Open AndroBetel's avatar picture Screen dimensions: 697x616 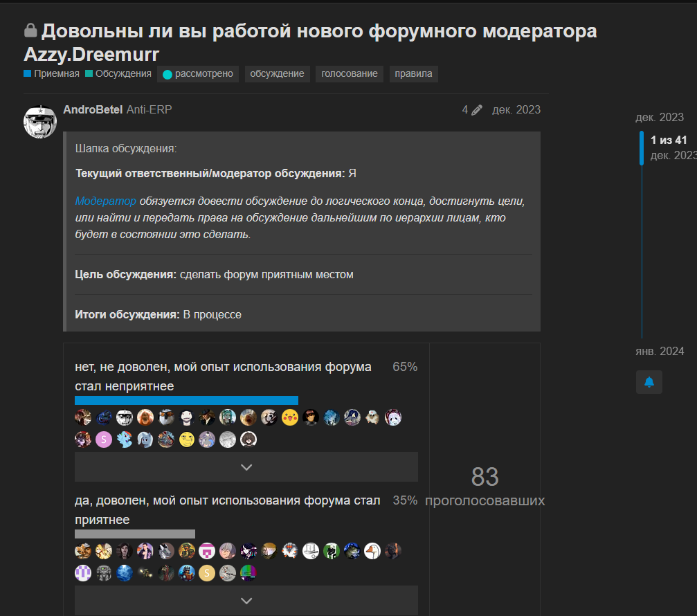coord(40,122)
